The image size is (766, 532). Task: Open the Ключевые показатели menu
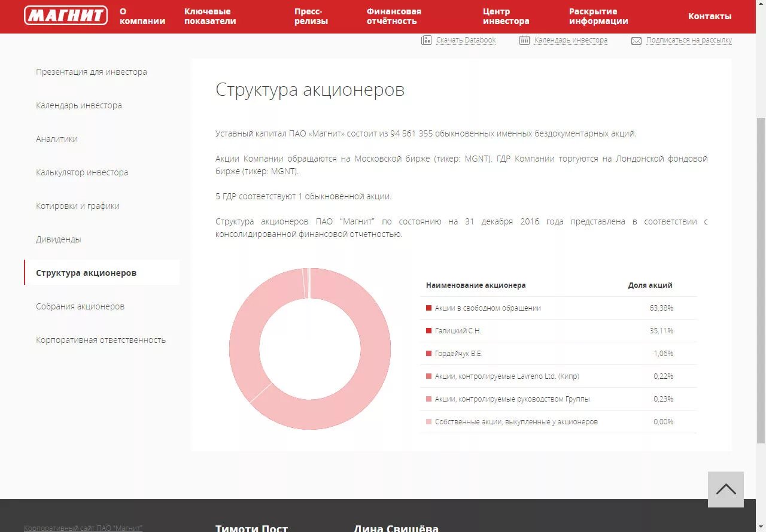[210, 16]
